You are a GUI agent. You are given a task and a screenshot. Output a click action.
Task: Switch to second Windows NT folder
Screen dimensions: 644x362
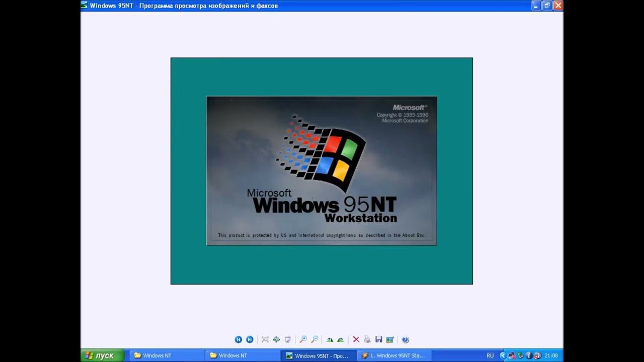[x=243, y=355]
